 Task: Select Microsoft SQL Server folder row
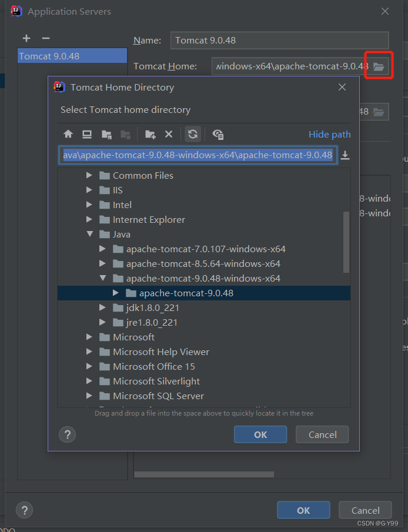[x=204, y=396]
